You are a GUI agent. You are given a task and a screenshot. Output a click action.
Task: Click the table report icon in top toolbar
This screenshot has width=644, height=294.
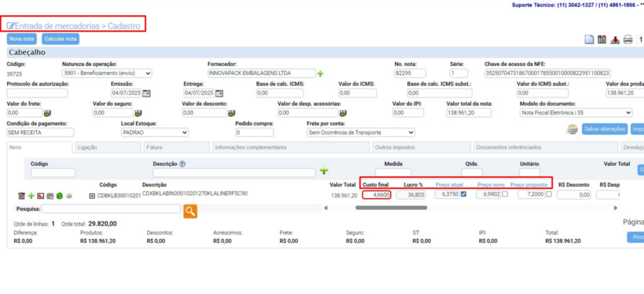602,40
